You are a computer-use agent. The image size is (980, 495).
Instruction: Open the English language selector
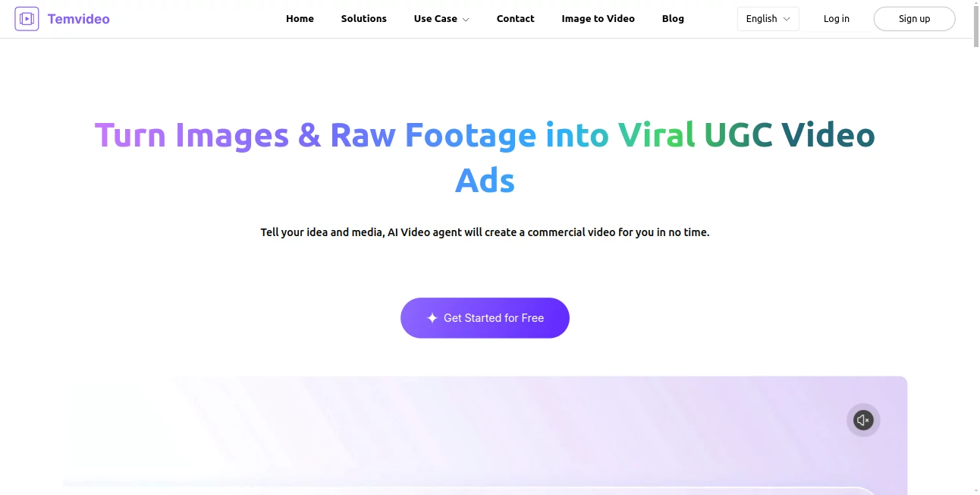pyautogui.click(x=768, y=19)
